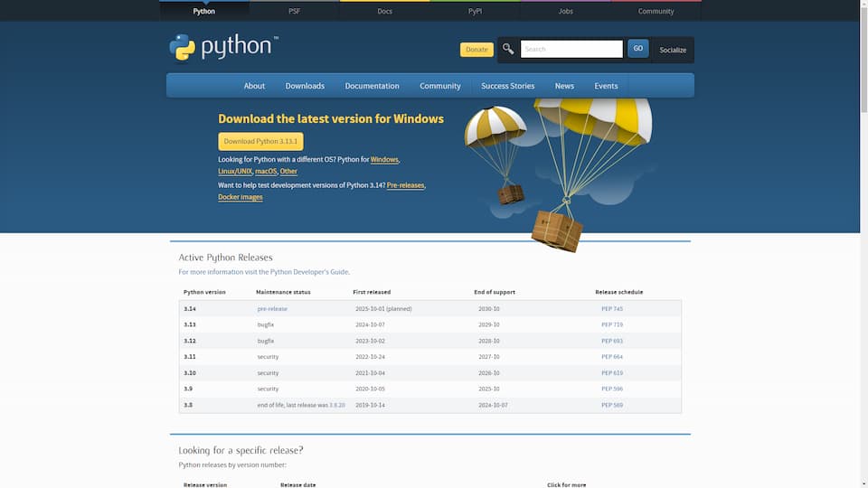Follow the Windows OS link
868x488 pixels.
pos(384,159)
